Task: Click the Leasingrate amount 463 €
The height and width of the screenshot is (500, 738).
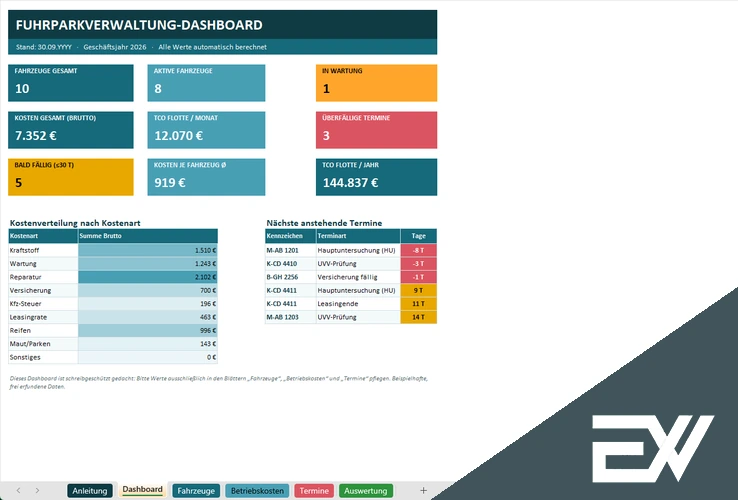Action: (208, 317)
